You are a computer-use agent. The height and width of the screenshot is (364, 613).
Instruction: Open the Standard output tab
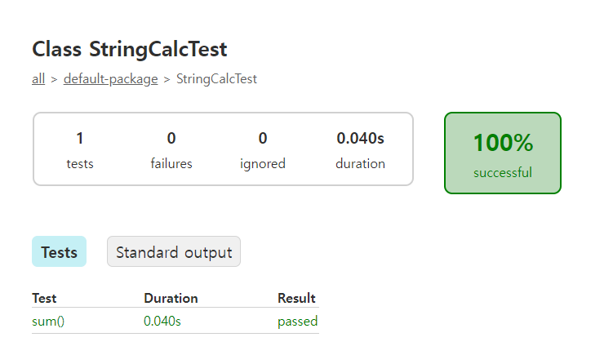click(174, 251)
